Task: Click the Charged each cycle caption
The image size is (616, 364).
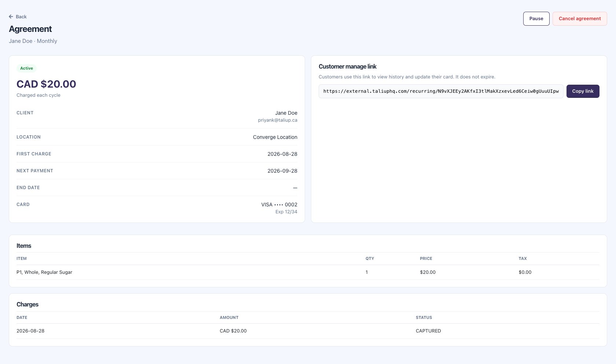Action: 38,95
